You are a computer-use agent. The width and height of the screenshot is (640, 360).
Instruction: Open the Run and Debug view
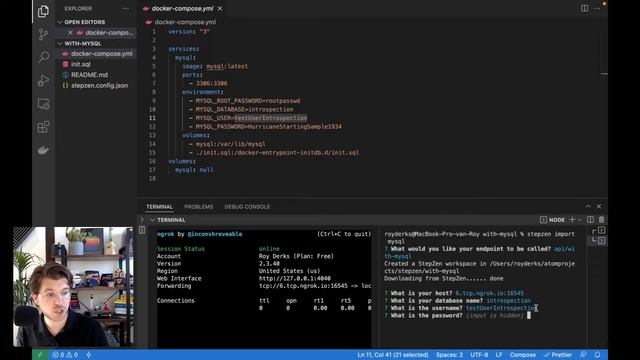point(43,80)
